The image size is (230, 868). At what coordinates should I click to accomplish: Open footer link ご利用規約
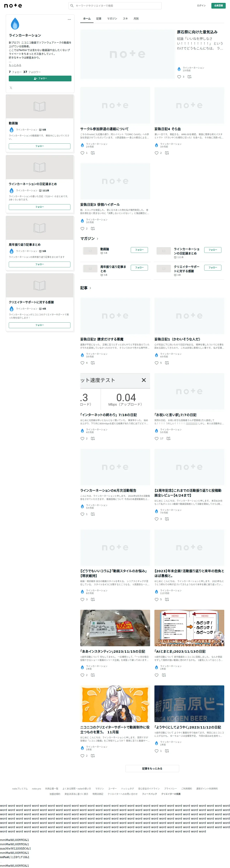(x=186, y=789)
